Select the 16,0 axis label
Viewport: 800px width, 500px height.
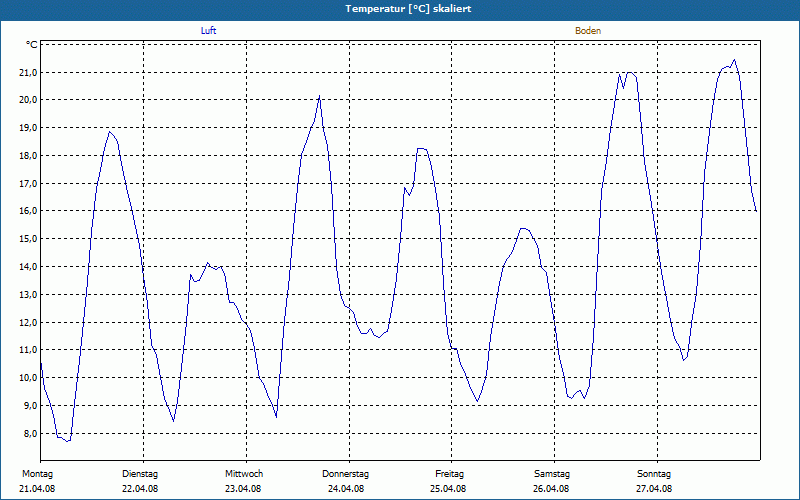click(29, 211)
